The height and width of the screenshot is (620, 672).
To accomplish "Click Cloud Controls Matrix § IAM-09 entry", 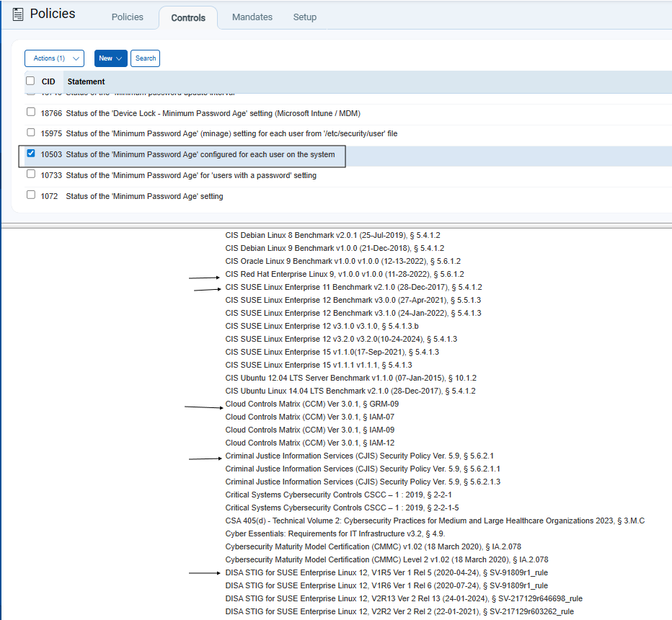I will (310, 430).
